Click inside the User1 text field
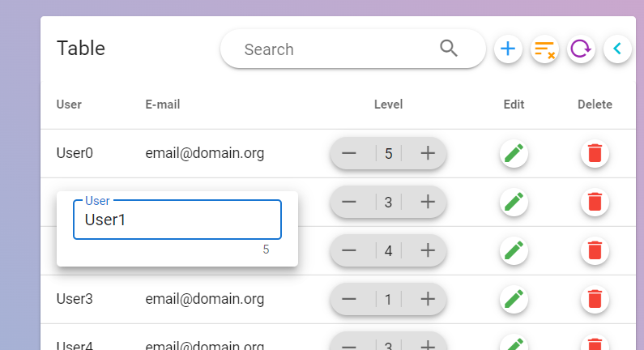The height and width of the screenshot is (350, 644). pyautogui.click(x=177, y=220)
